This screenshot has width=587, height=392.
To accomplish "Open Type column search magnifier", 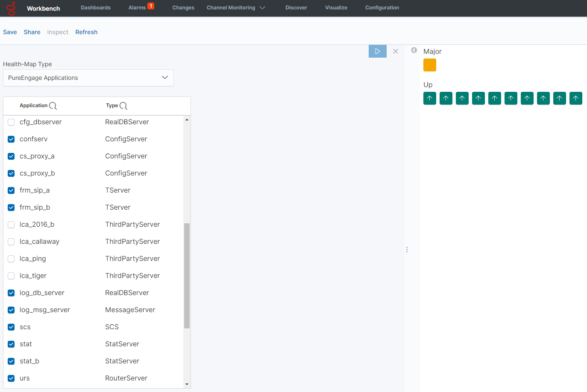I will click(123, 106).
